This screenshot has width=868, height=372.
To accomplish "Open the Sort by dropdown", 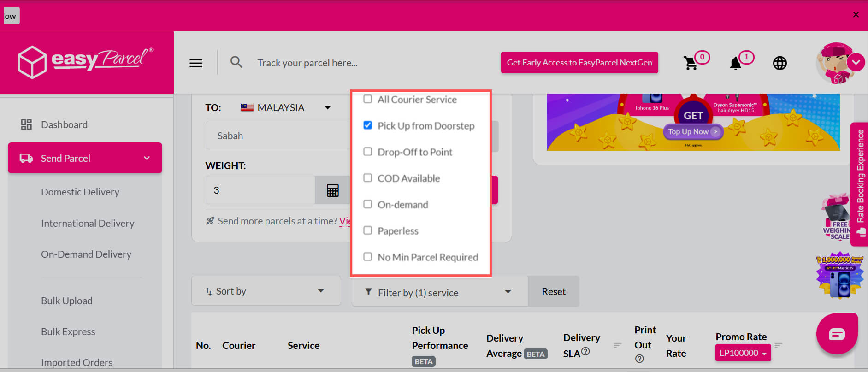I will coord(266,291).
